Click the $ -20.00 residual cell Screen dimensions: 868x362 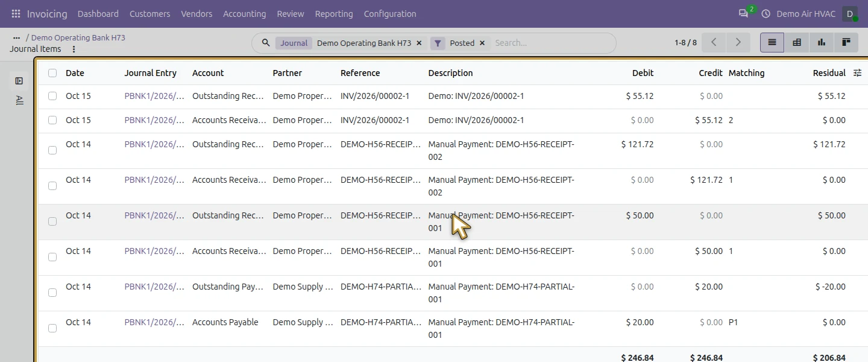click(x=830, y=287)
